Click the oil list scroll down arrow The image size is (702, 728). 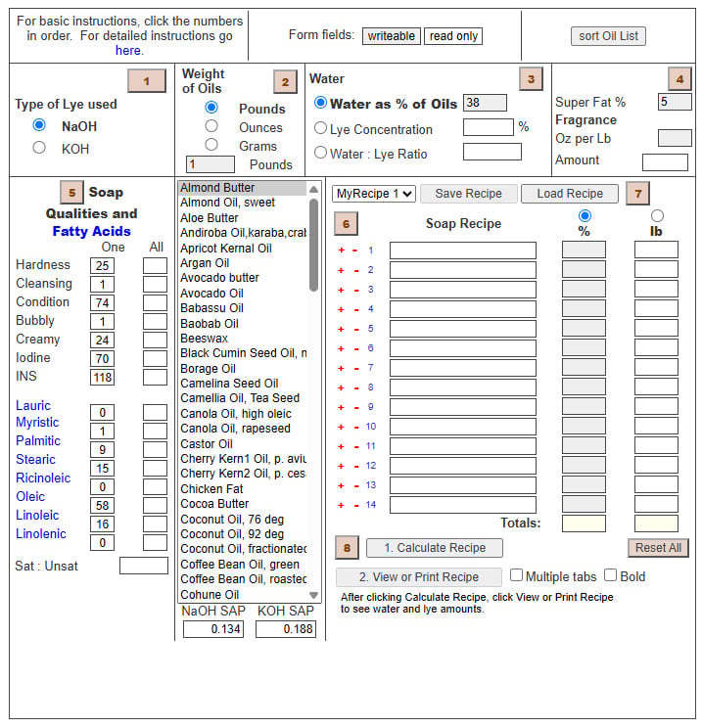[x=313, y=595]
